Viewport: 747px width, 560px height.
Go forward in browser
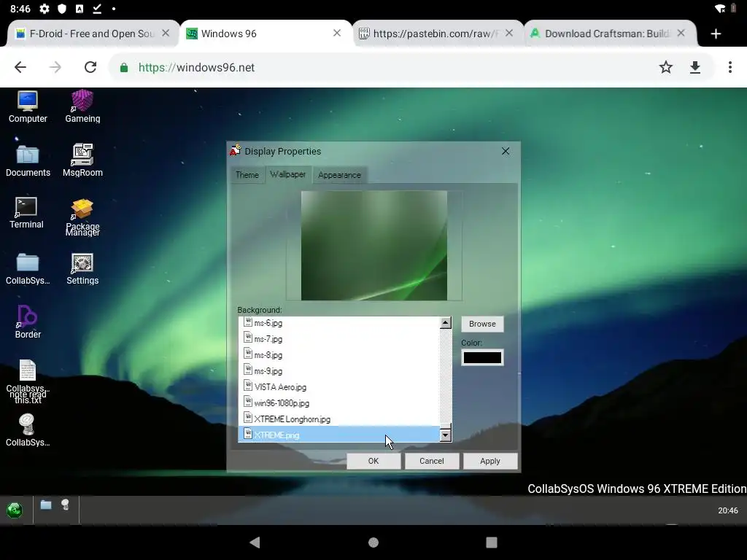(x=55, y=67)
